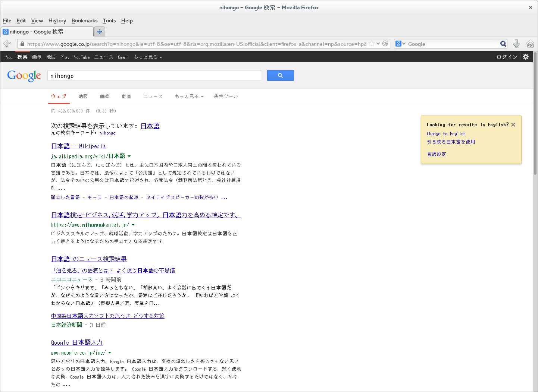Image resolution: width=538 pixels, height=392 pixels.
Task: Expand もっと見る in the black Google bar
Action: [x=148, y=57]
